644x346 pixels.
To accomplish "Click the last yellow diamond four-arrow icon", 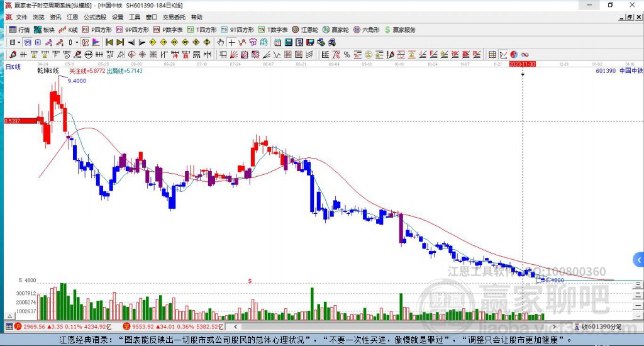I will (x=207, y=42).
